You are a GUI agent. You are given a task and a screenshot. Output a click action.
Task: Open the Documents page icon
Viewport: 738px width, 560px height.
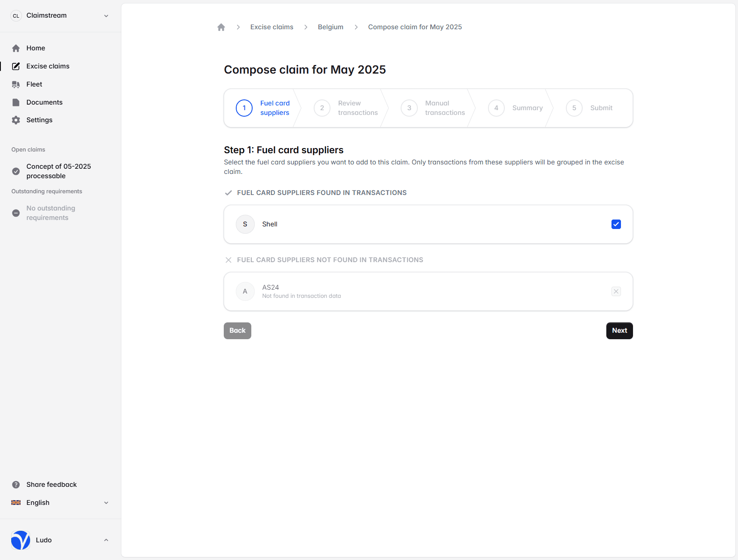tap(16, 102)
